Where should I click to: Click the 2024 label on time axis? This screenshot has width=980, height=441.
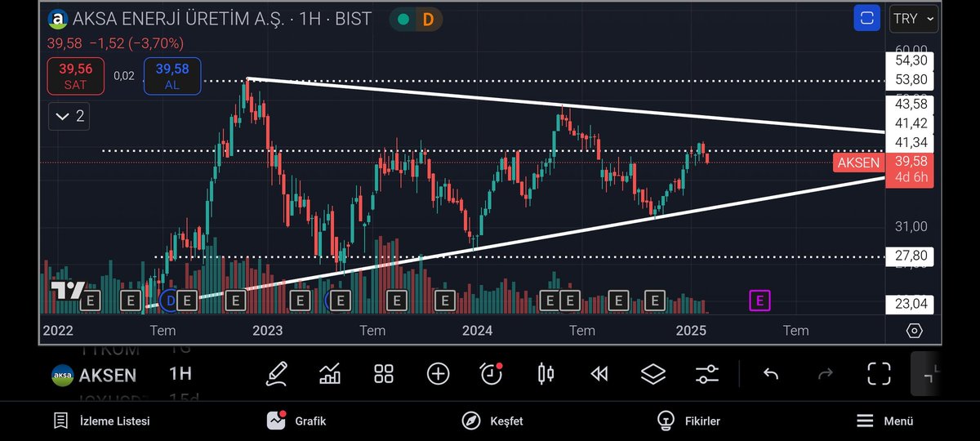tap(477, 330)
